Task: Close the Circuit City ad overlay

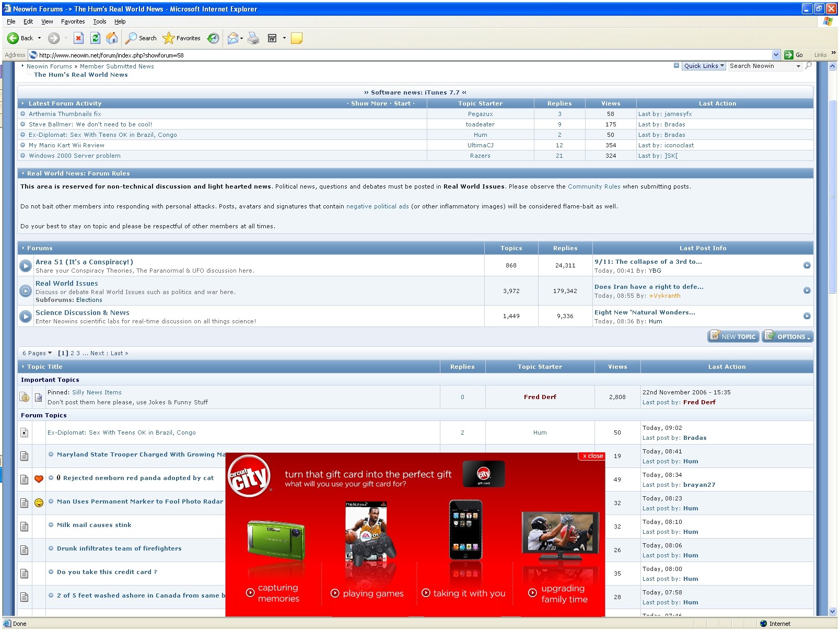Action: [592, 456]
